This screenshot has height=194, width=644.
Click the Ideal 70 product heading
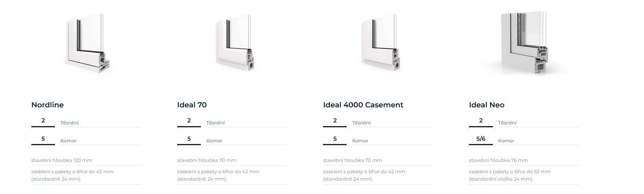coord(192,105)
